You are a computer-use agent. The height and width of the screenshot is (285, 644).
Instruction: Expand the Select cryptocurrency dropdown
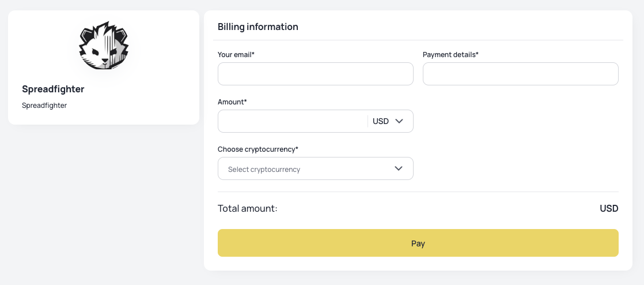click(315, 168)
